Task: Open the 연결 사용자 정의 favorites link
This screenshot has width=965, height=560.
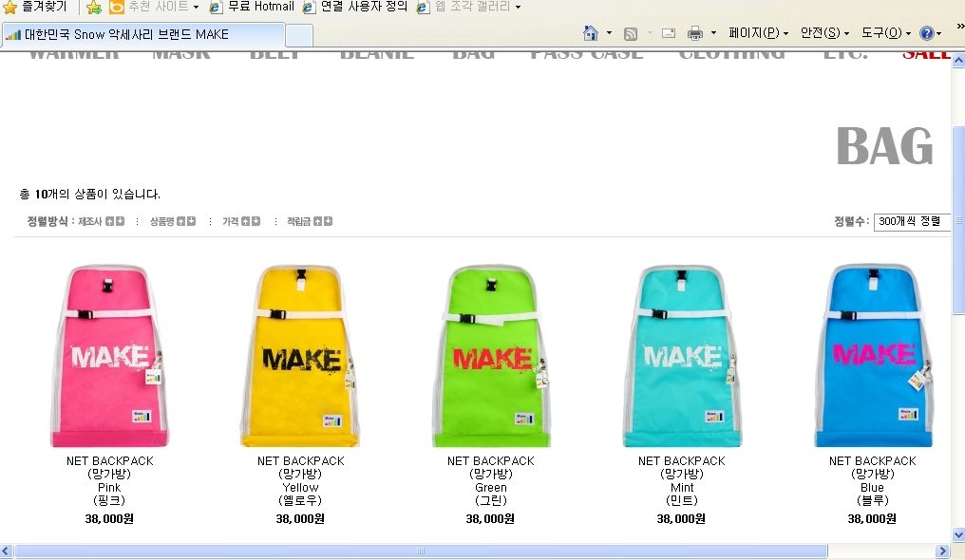Action: coord(355,7)
